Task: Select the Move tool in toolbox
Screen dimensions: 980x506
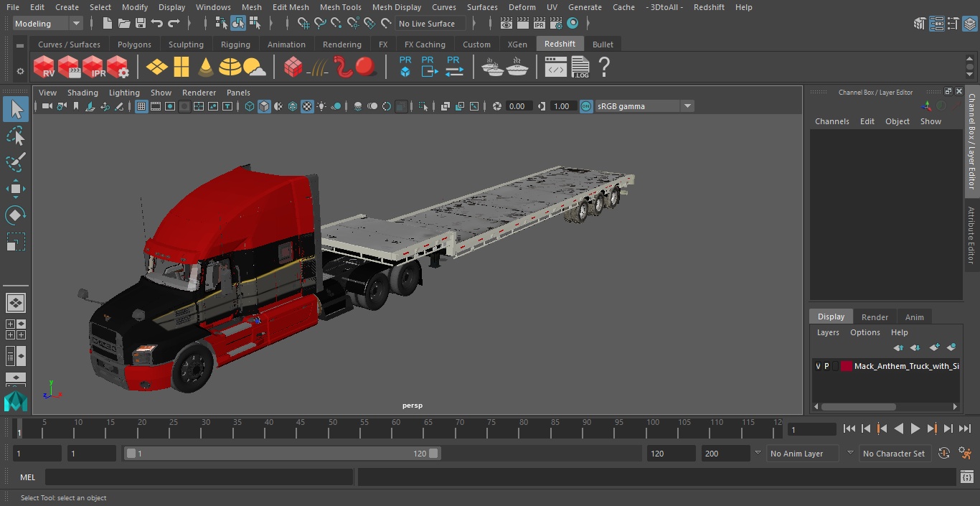Action: click(16, 189)
